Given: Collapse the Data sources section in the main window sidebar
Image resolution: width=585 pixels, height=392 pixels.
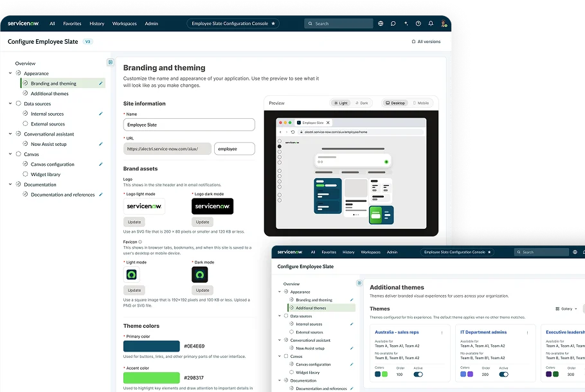Looking at the screenshot, I should click(10, 103).
